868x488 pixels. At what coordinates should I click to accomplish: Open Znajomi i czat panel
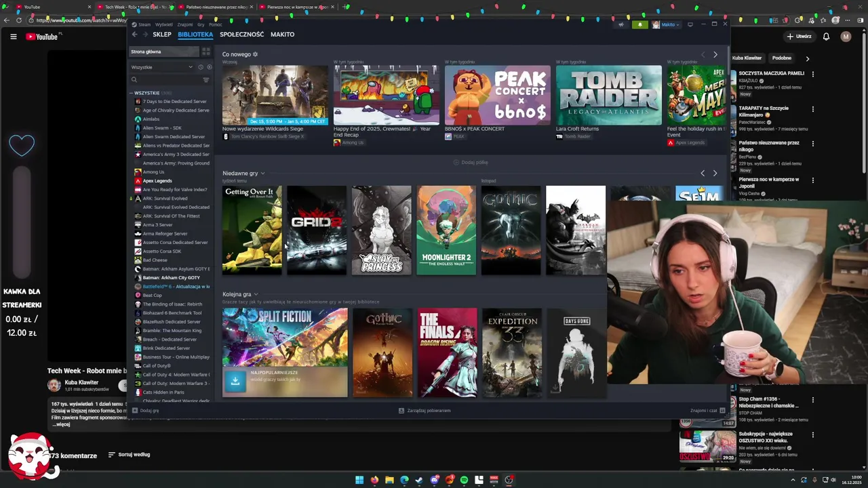pyautogui.click(x=707, y=411)
